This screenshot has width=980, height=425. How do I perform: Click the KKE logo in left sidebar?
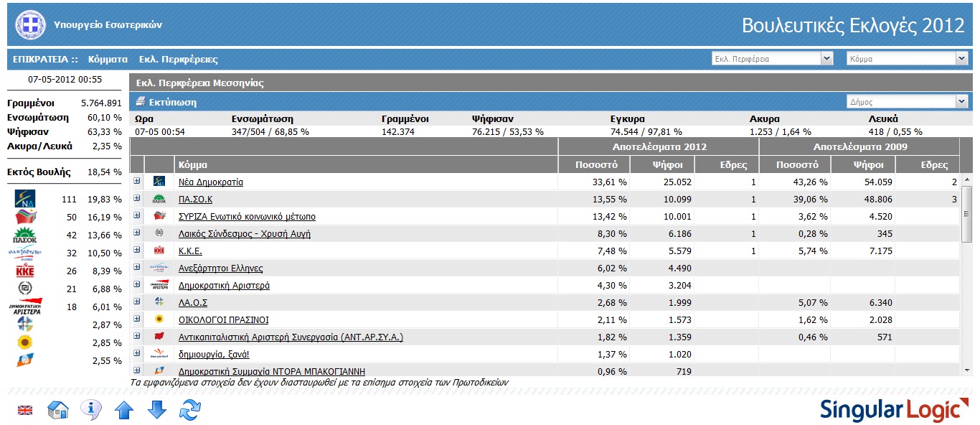pos(25,271)
